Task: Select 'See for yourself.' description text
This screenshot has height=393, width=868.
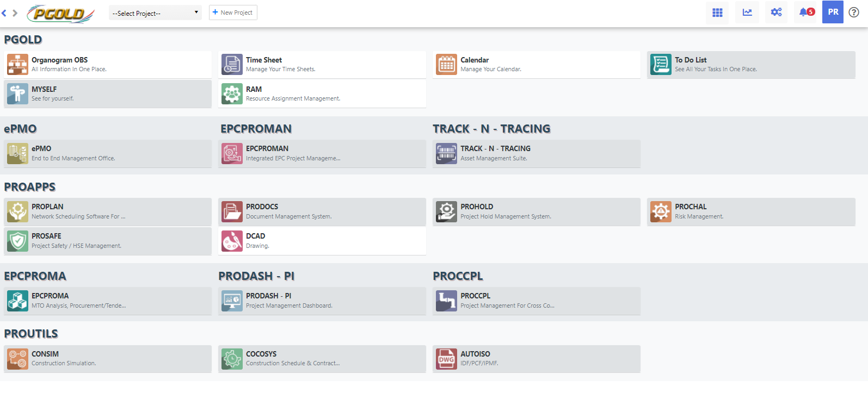Action: pos(52,98)
